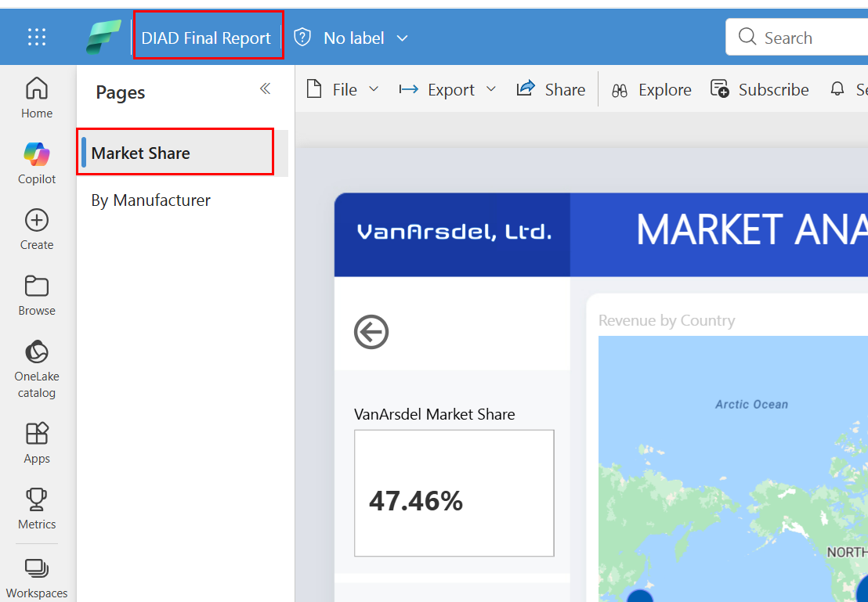868x602 pixels.
Task: Click the VanArsdel Market Share label
Action: pyautogui.click(x=435, y=414)
